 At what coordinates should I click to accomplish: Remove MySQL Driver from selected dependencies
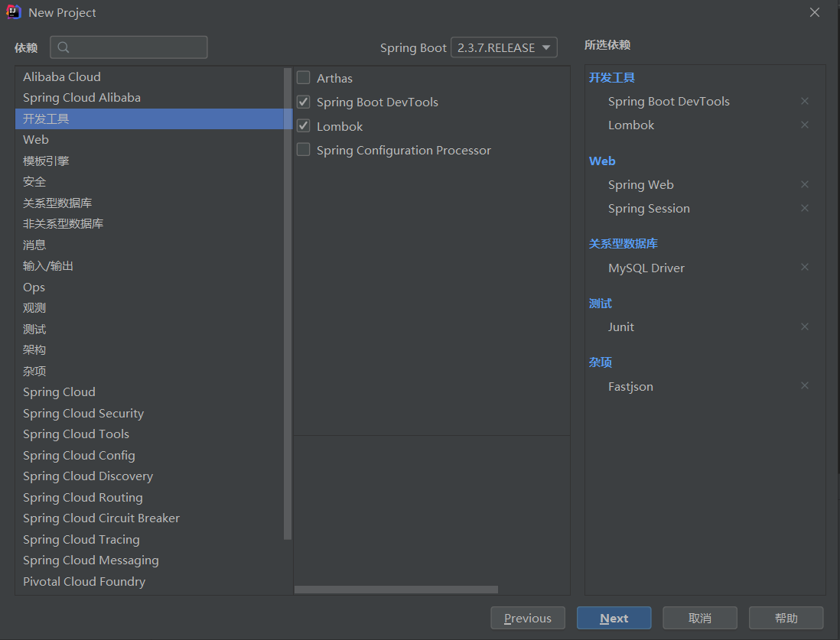coord(804,267)
